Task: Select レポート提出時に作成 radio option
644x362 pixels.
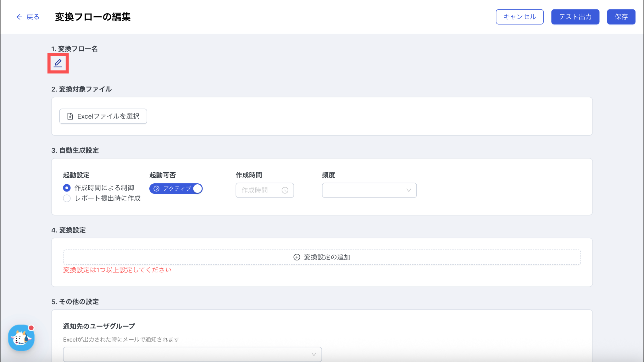Action: pyautogui.click(x=67, y=198)
